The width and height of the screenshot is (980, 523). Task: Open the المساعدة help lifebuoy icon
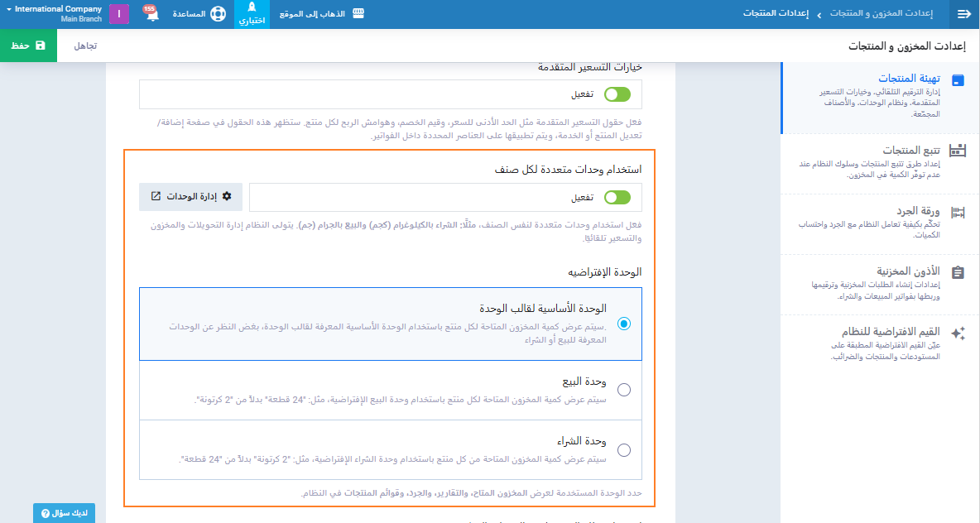(217, 15)
